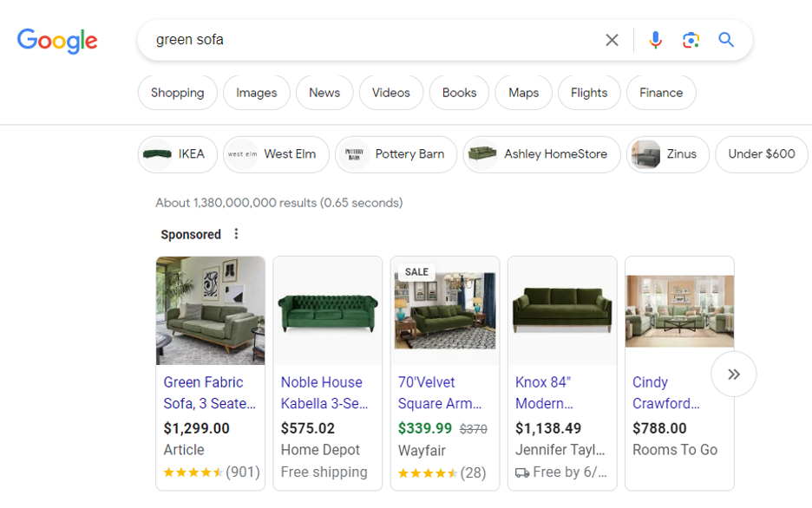Switch to the Videos tab
The image size is (812, 508).
(x=391, y=93)
